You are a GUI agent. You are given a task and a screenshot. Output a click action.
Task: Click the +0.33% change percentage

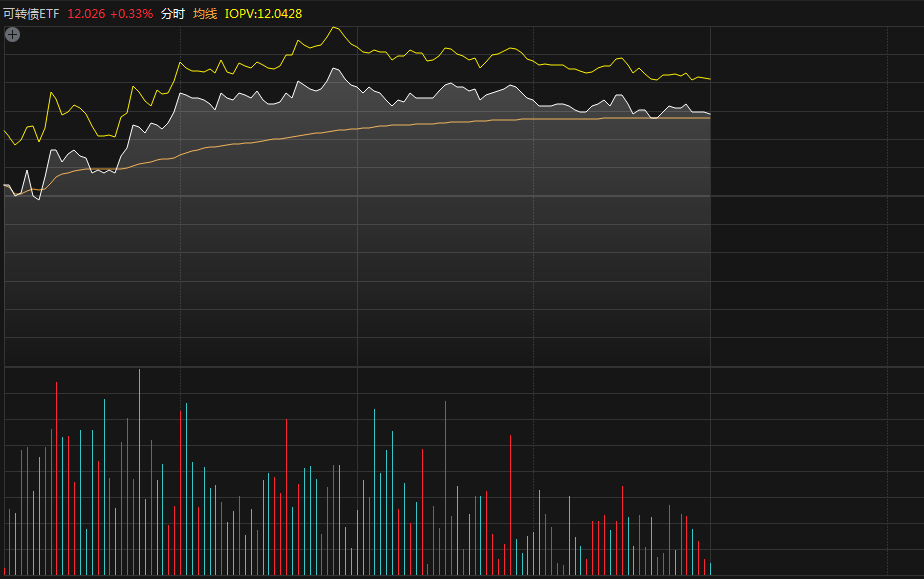[x=131, y=14]
